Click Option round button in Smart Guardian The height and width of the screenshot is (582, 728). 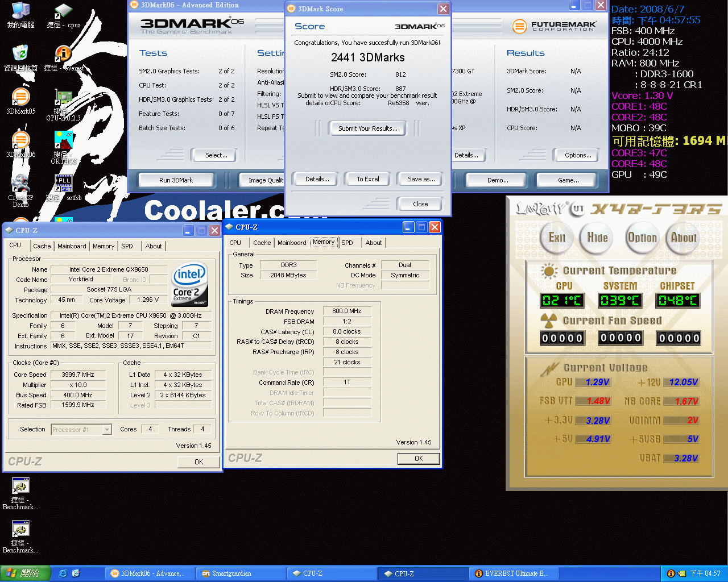[642, 238]
